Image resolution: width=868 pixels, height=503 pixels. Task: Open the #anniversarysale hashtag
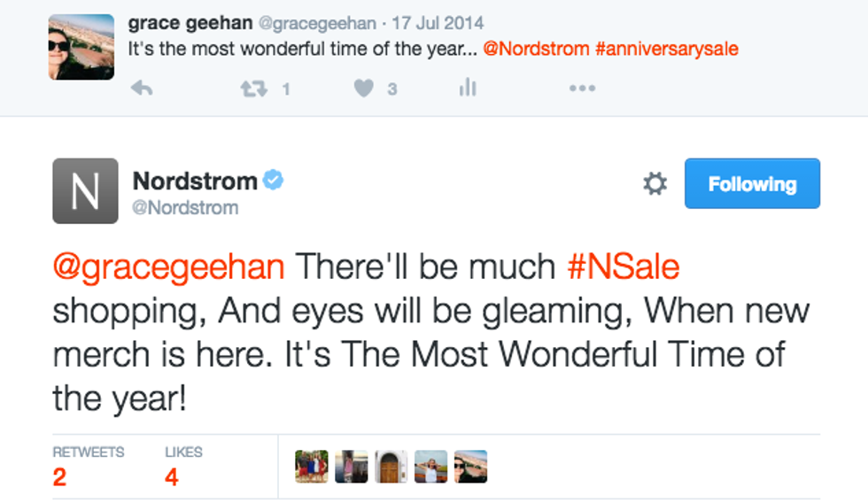[667, 49]
